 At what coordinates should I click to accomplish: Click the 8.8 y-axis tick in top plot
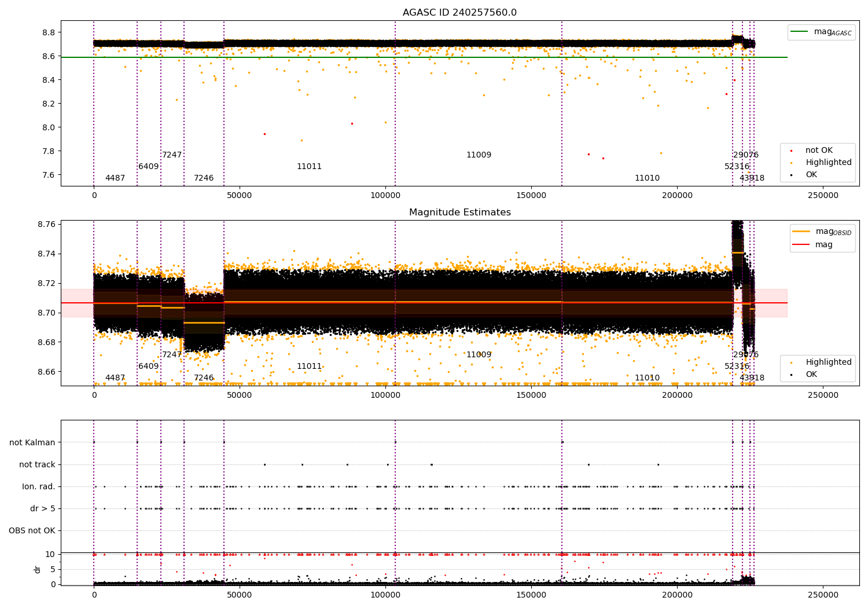coord(49,32)
